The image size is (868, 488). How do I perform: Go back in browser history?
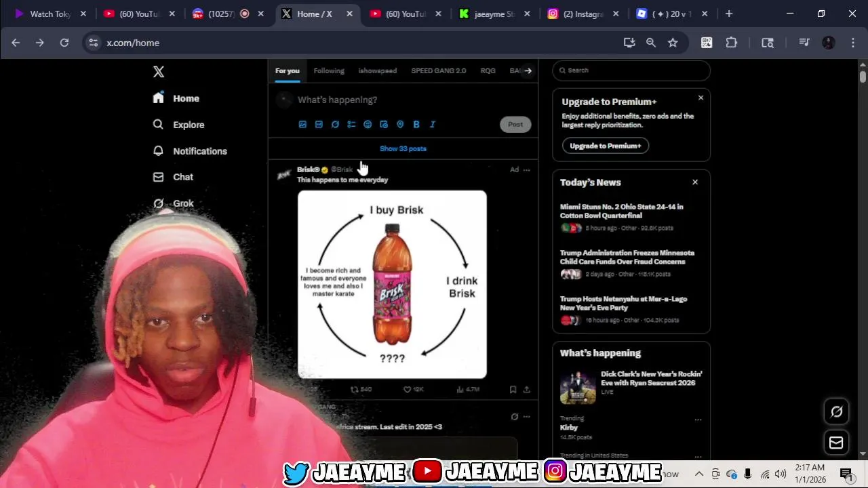tap(16, 43)
